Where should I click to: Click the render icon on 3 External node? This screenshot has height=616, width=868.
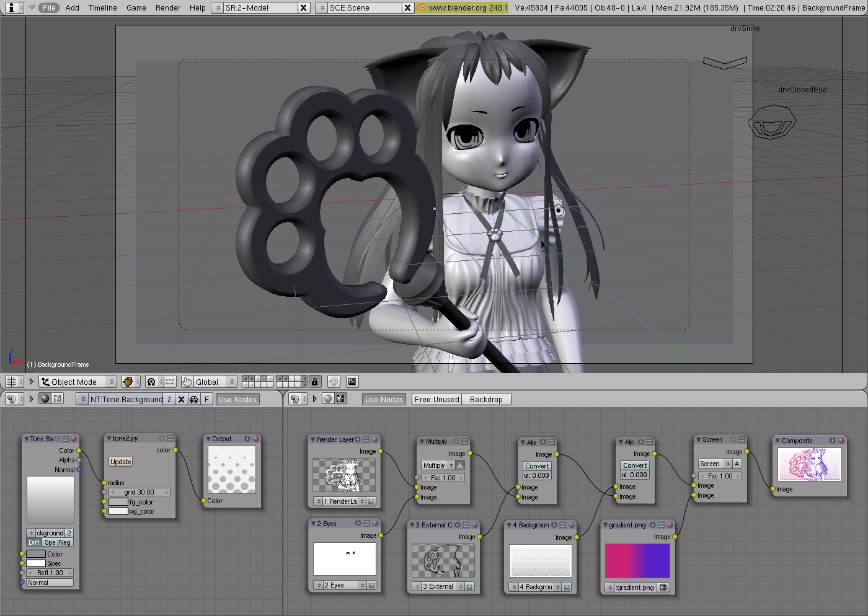469,586
